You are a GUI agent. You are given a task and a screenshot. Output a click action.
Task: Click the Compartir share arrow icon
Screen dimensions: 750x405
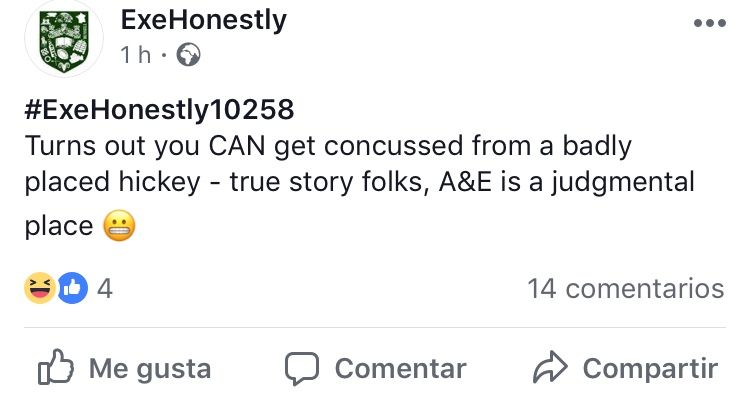(550, 367)
